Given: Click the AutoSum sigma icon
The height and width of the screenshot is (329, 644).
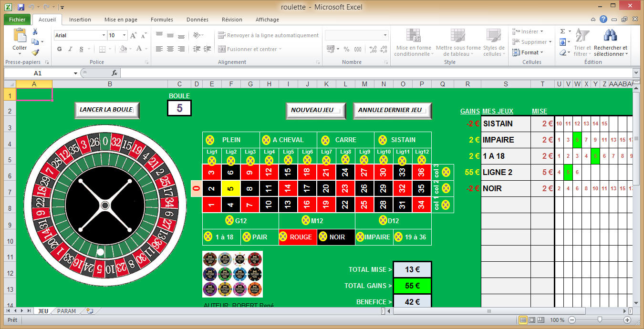Looking at the screenshot, I should (562, 31).
